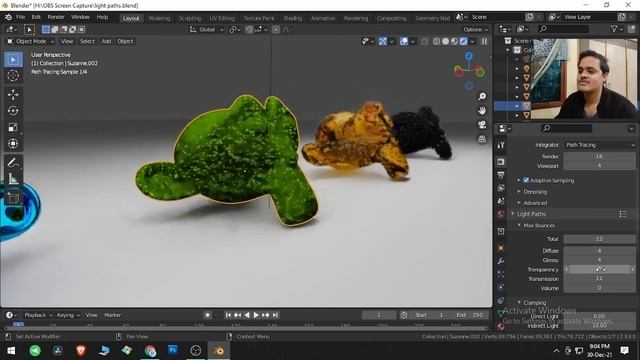This screenshot has height=360, width=640.
Task: Switch to rendered viewport shading
Action: [464, 41]
